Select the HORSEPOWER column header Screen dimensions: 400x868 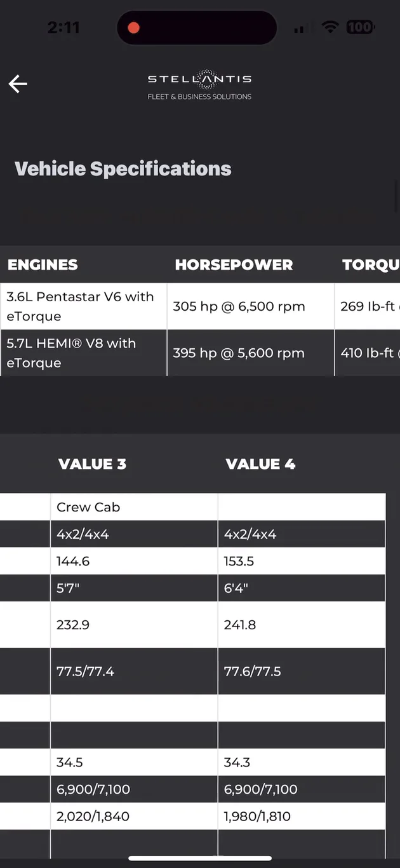point(234,265)
